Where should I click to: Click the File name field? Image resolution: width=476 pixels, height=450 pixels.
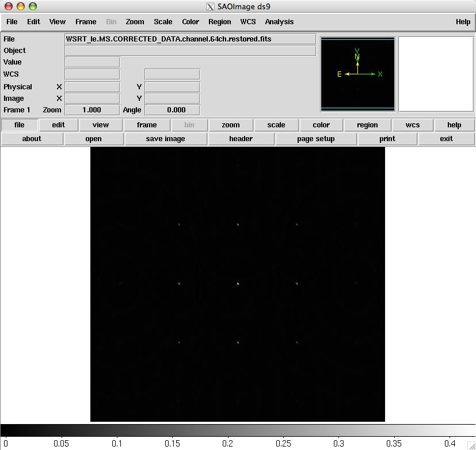(191, 39)
